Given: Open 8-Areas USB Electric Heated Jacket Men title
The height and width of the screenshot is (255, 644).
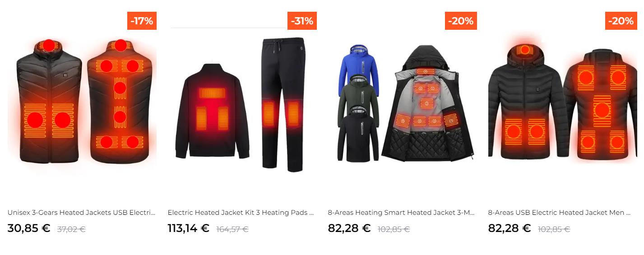Looking at the screenshot, I should tap(560, 213).
